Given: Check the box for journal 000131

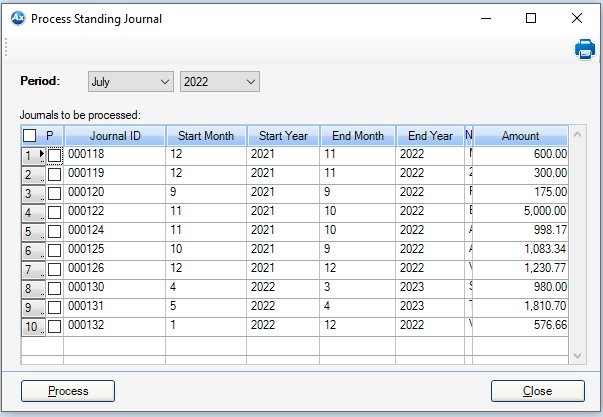Looking at the screenshot, I should click(x=54, y=307).
